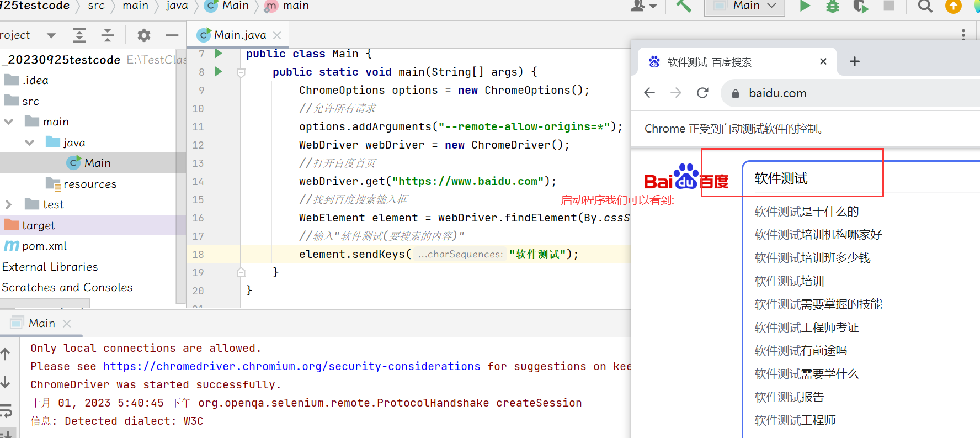980x438 pixels.
Task: Select the resources folder
Action: point(81,184)
